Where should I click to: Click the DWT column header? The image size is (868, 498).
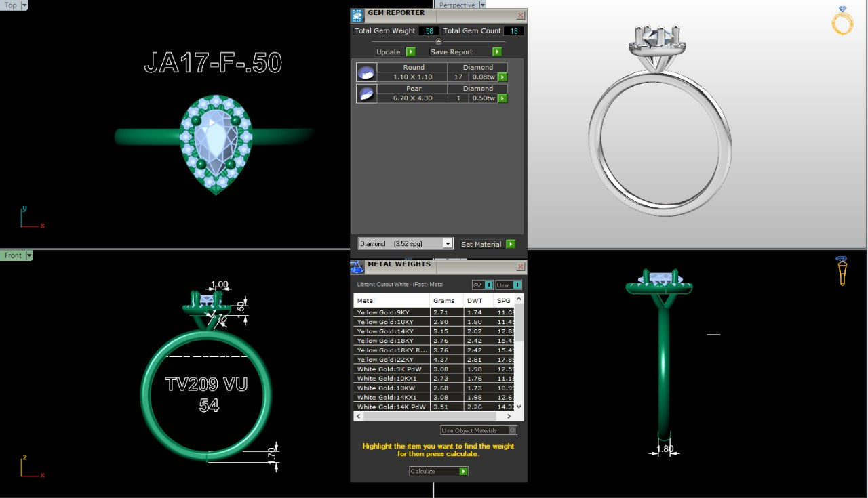[x=479, y=301]
